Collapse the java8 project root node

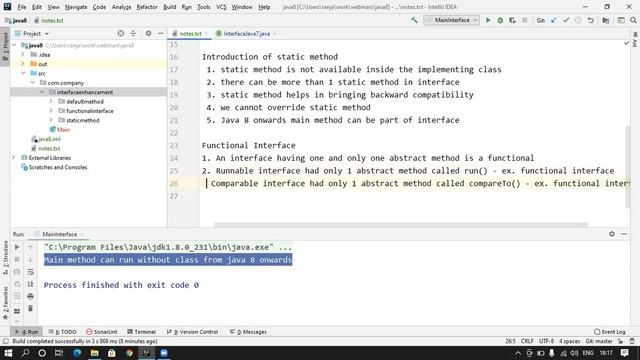point(14,45)
